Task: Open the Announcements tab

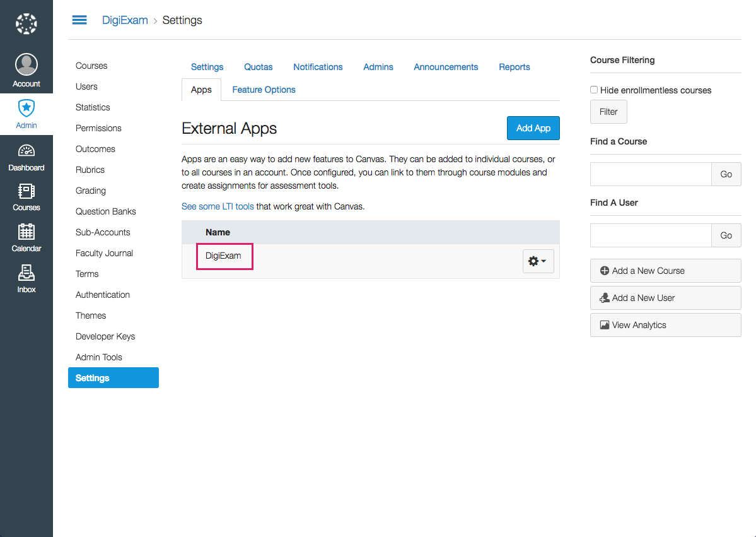Action: pyautogui.click(x=446, y=67)
